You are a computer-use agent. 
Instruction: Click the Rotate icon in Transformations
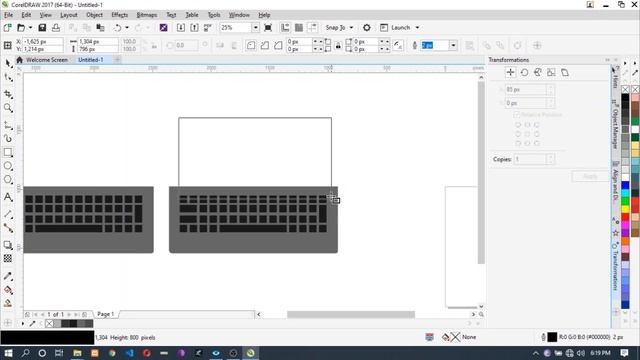524,73
